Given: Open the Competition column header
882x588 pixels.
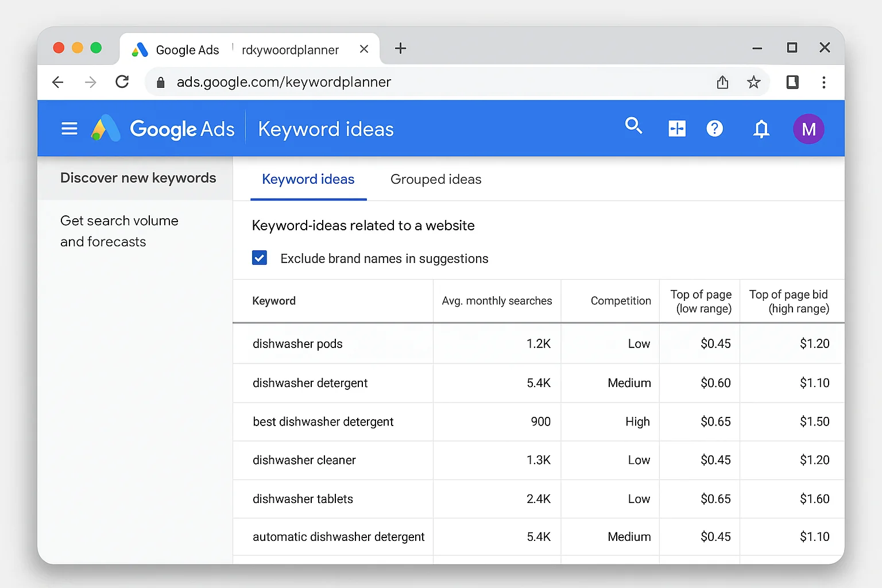Looking at the screenshot, I should [620, 300].
